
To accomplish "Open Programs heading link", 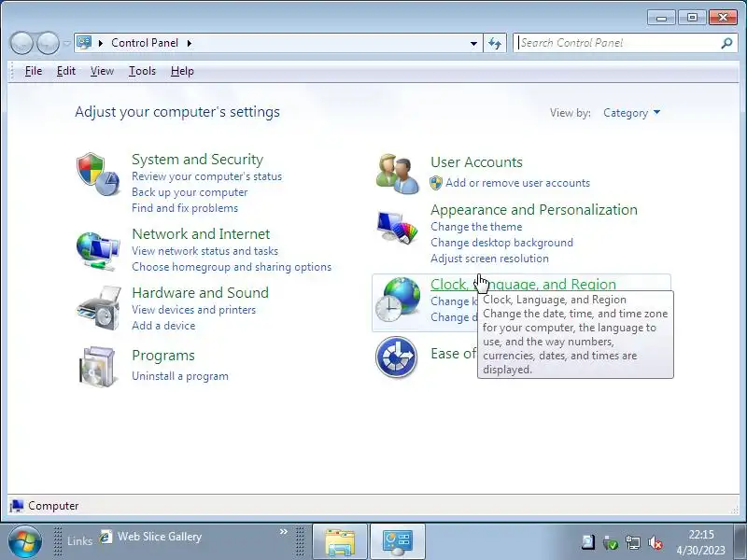I will [x=162, y=356].
